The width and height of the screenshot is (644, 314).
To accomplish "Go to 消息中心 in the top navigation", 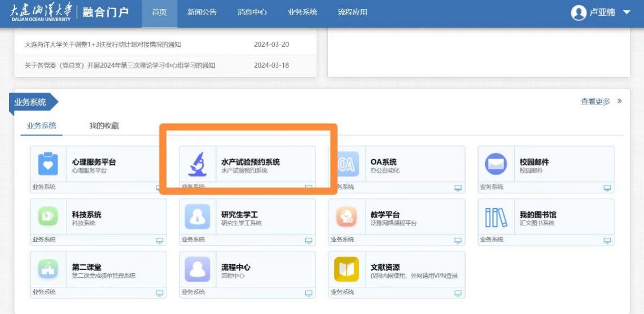I will pos(252,12).
